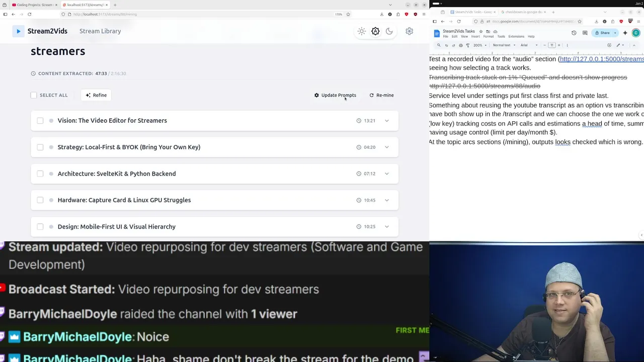Switch to light theme sun icon
Image resolution: width=644 pixels, height=362 pixels.
[x=362, y=31]
